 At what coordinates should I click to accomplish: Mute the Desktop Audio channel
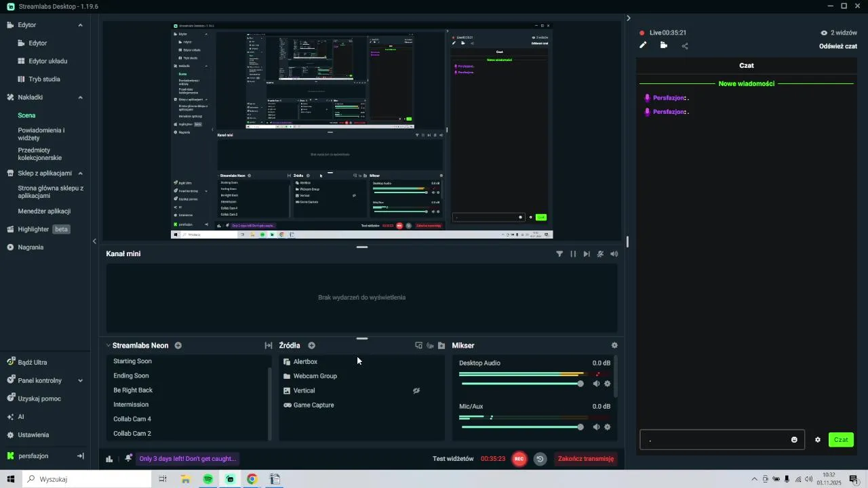click(597, 384)
